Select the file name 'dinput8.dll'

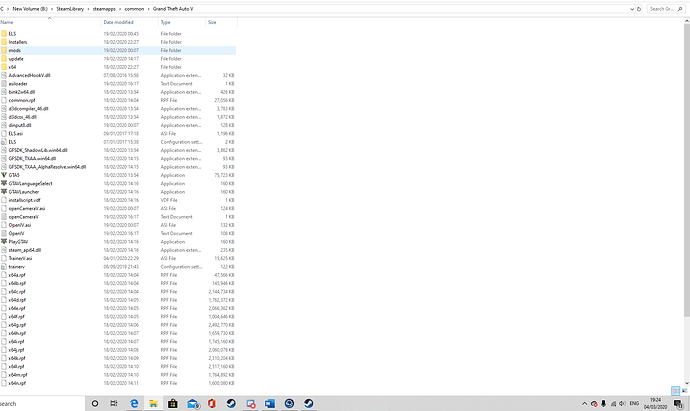(x=20, y=125)
